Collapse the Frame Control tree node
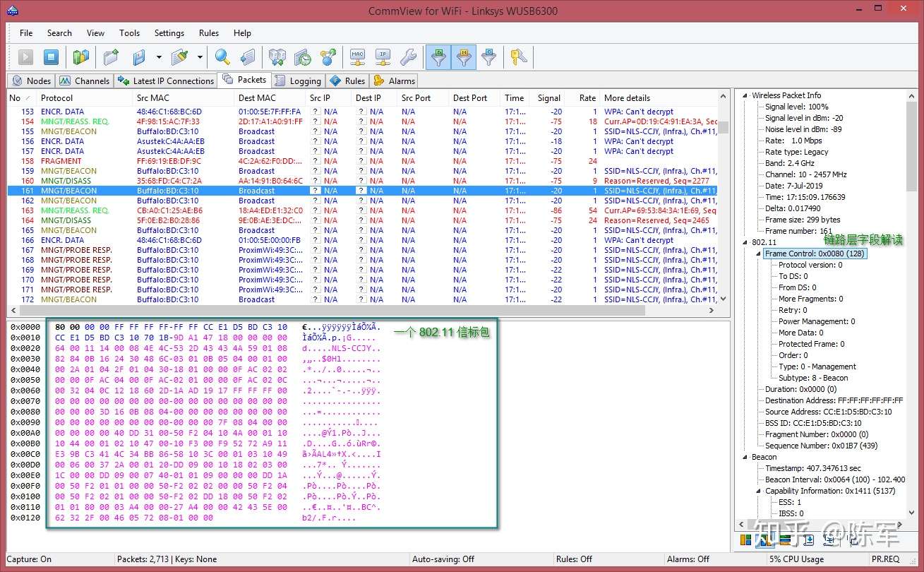Screen dimensions: 924x572 759,254
